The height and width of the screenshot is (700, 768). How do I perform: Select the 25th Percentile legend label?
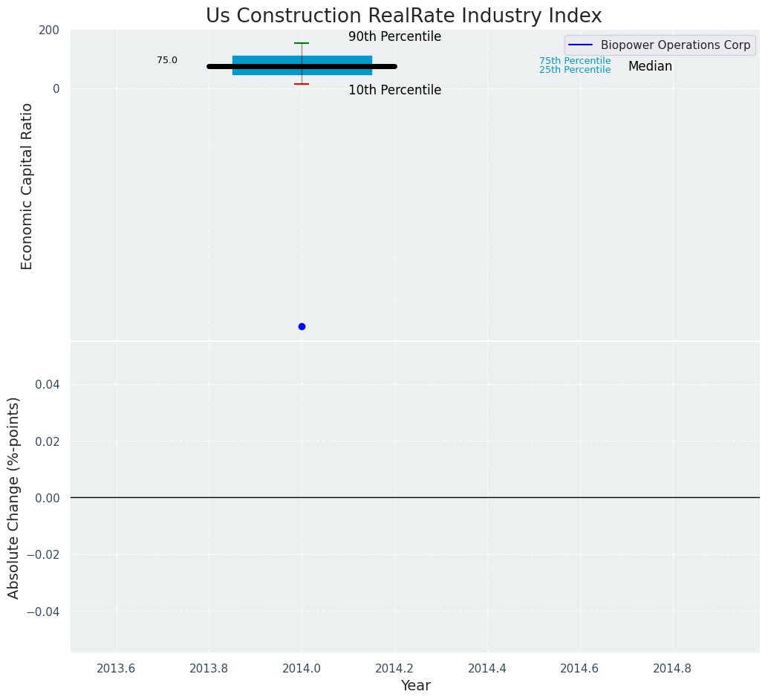click(x=575, y=70)
